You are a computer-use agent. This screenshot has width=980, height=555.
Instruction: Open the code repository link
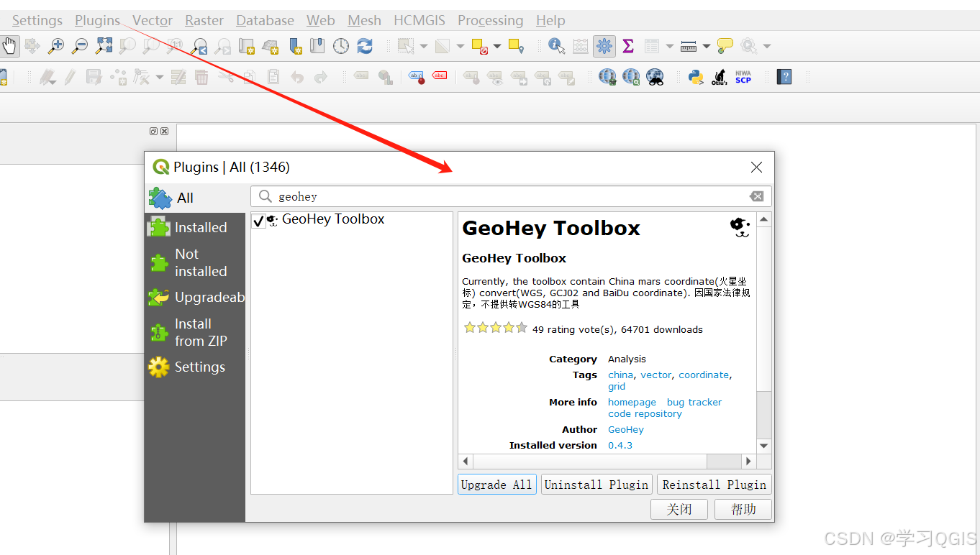pyautogui.click(x=645, y=414)
